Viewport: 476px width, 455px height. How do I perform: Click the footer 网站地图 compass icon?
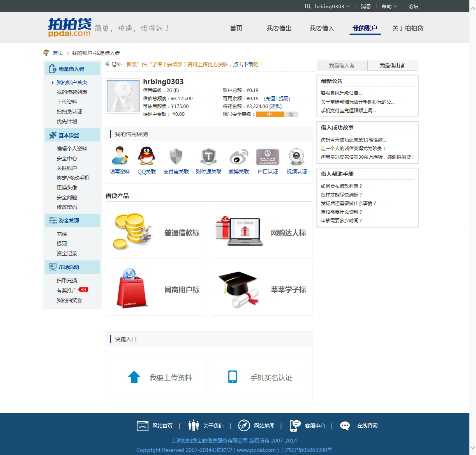point(244,425)
